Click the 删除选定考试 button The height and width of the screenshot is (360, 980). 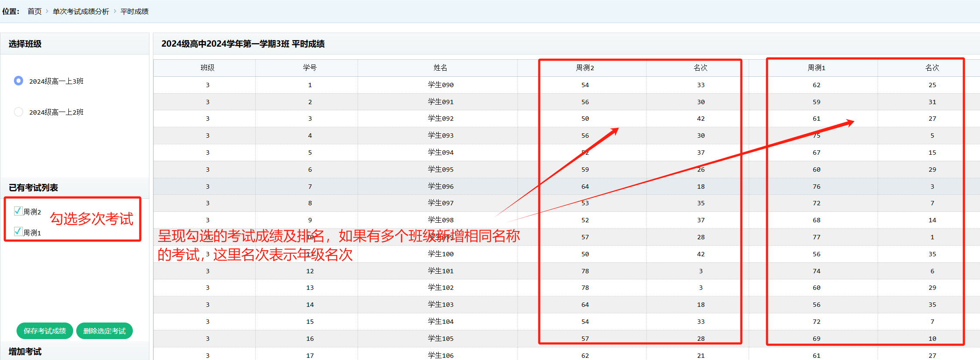click(105, 331)
